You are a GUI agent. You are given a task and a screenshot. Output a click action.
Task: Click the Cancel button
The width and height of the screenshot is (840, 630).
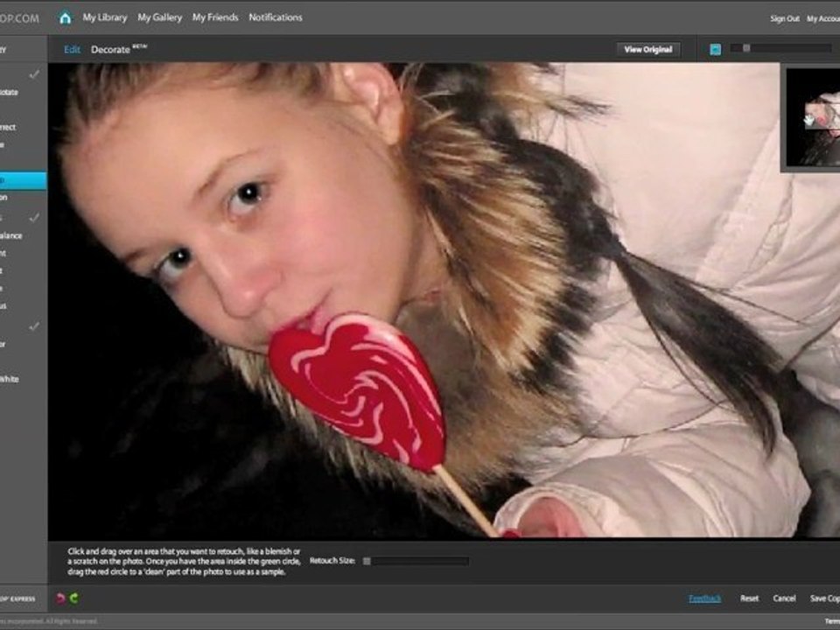(x=784, y=598)
